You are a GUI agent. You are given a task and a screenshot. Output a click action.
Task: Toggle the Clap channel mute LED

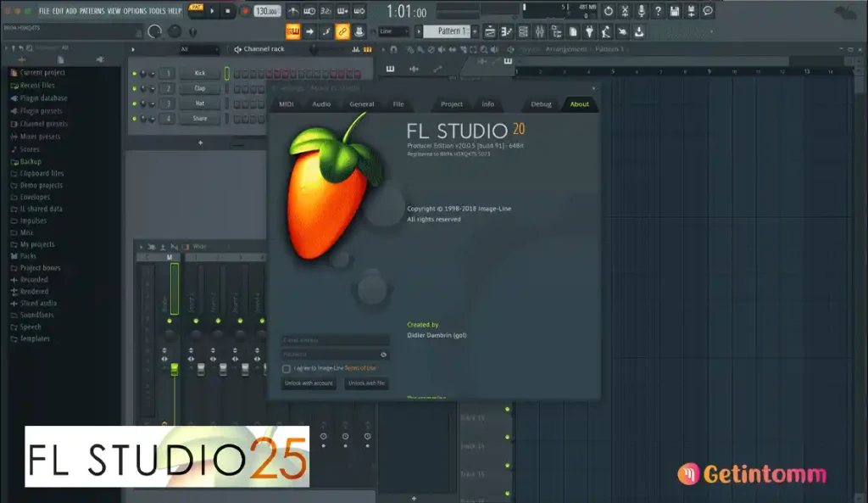click(134, 88)
